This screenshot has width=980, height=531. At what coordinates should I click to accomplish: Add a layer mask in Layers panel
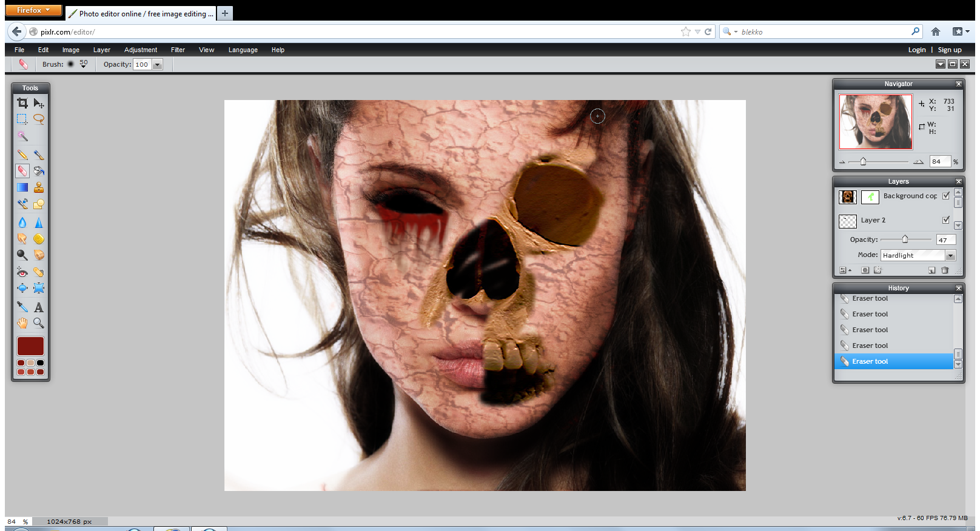click(865, 270)
